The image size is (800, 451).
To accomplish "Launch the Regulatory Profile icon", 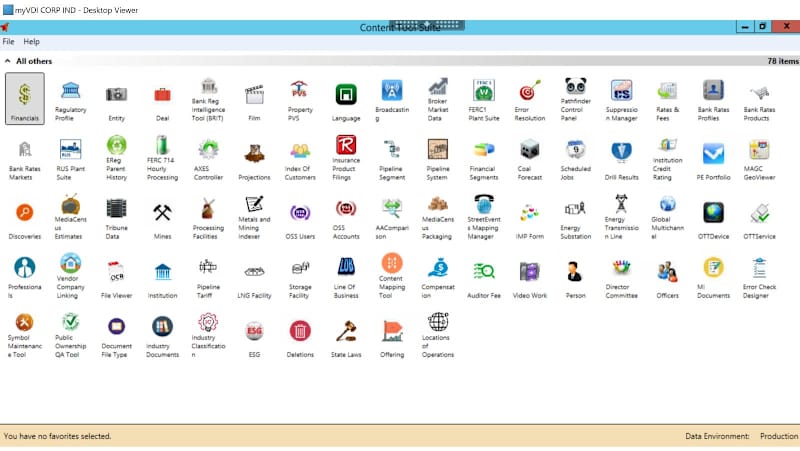I will 70,101.
